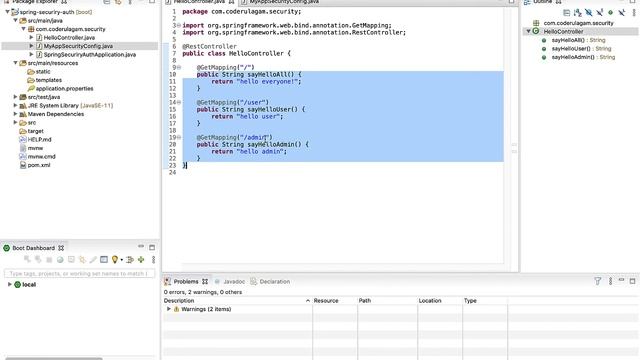Select MyAppSecurityConfig.java in Package Explorer
Image resolution: width=640 pixels, height=360 pixels.
(78, 46)
